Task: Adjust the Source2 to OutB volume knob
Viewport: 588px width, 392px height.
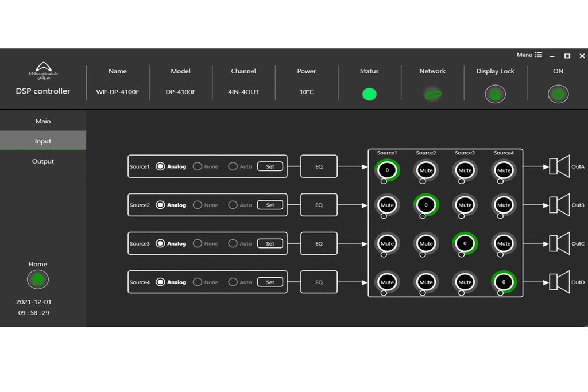Action: [x=426, y=205]
